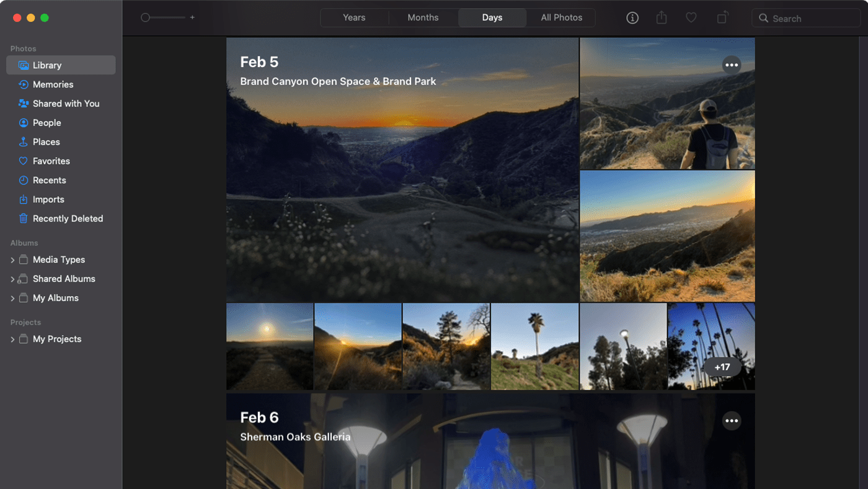Screen dimensions: 868x489
Task: Select the Months view tab
Action: [423, 18]
